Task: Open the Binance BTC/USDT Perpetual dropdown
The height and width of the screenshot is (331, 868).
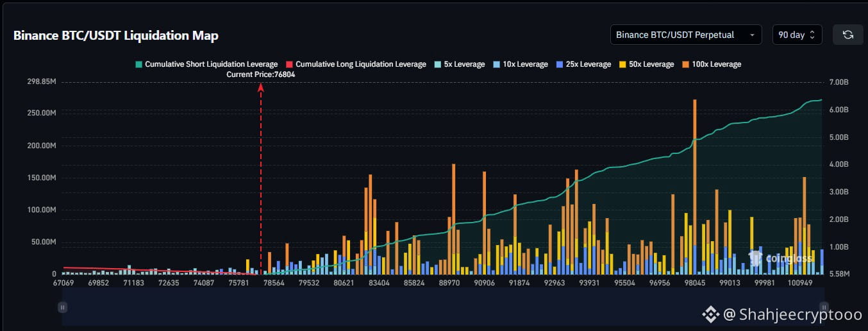Action: click(x=685, y=35)
